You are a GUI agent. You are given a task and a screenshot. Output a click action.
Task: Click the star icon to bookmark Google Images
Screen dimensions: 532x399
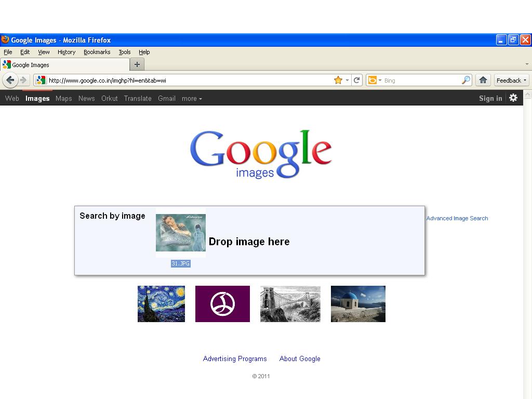pyautogui.click(x=339, y=80)
